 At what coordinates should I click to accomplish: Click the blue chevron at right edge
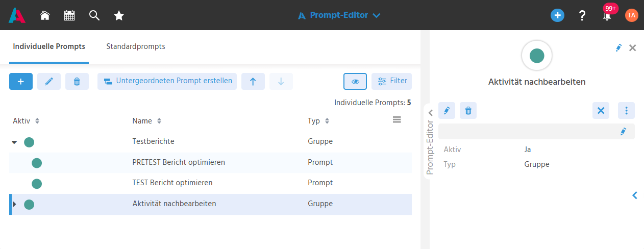click(x=635, y=195)
